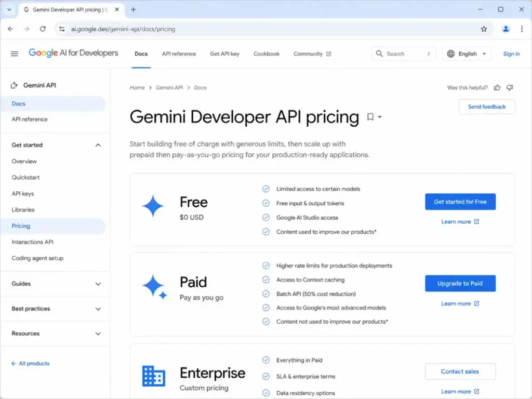Open the Get API key tab
The width and height of the screenshot is (532, 399).
coord(224,54)
